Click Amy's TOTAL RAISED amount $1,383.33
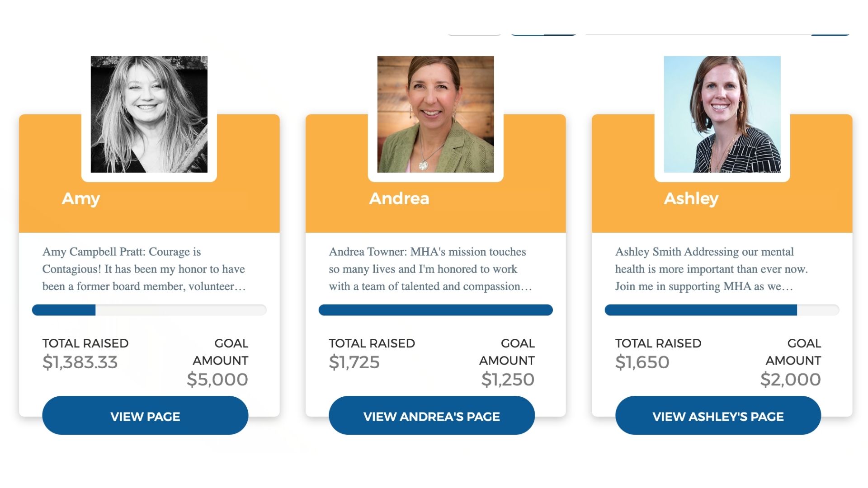868x488 pixels. (x=80, y=361)
